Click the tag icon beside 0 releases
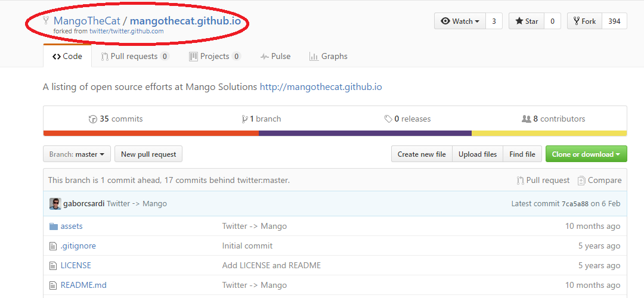The width and height of the screenshot is (644, 298). (x=388, y=119)
